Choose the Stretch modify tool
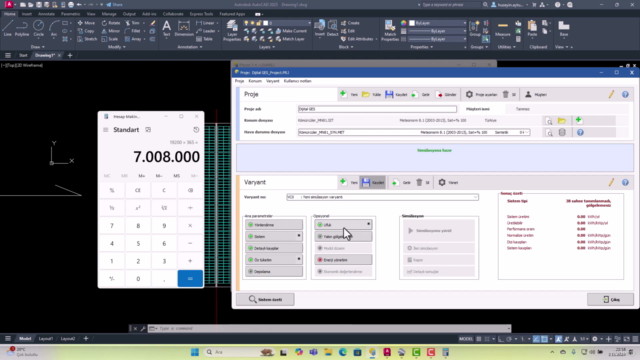The image size is (640, 360). [87, 39]
